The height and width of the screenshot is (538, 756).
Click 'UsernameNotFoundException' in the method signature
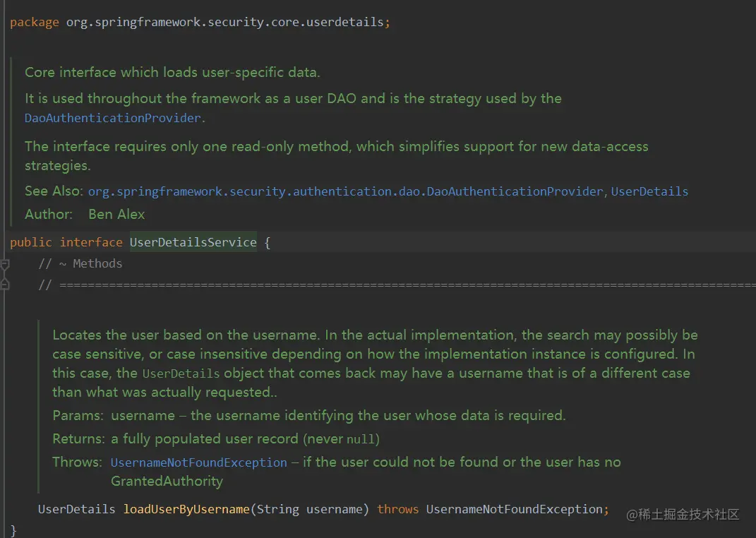pyautogui.click(x=515, y=509)
